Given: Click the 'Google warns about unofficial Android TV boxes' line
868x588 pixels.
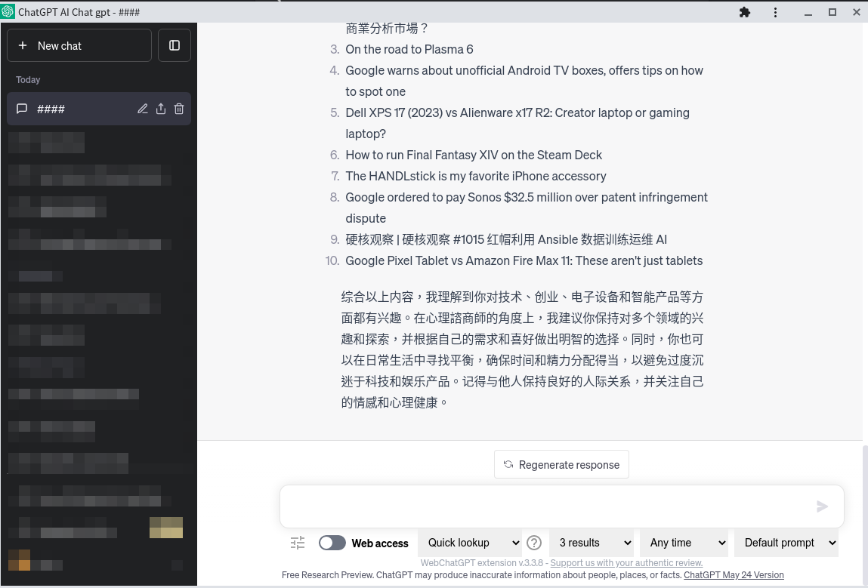Looking at the screenshot, I should 524,81.
